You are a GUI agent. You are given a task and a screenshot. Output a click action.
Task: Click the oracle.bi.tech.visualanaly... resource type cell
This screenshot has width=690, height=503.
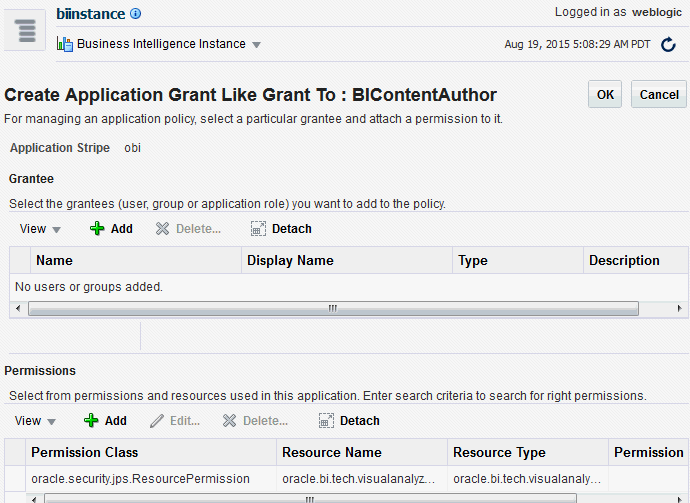pyautogui.click(x=528, y=479)
